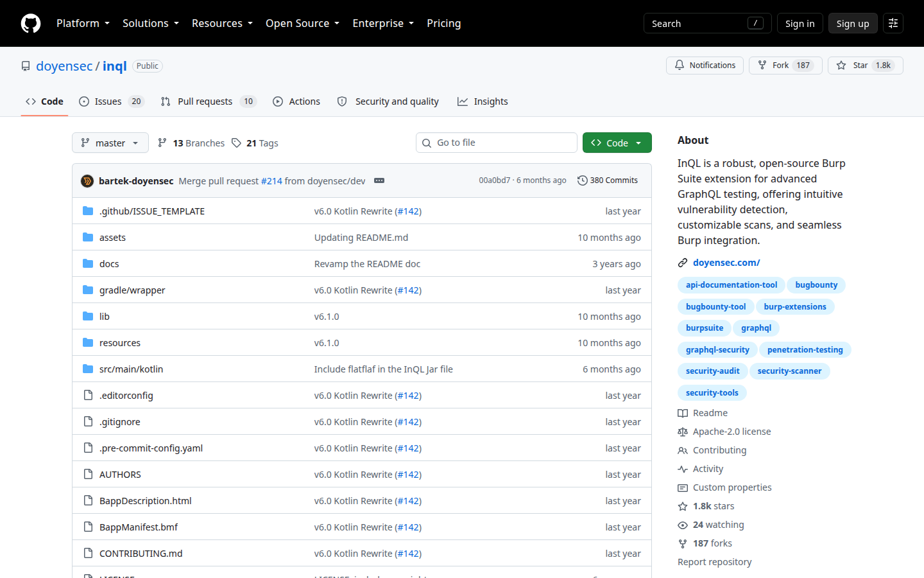924x578 pixels.
Task: View the Insights tab
Action: point(483,101)
